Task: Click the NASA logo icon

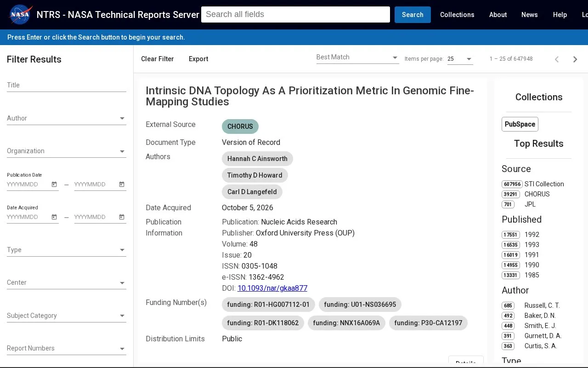Action: (20, 15)
